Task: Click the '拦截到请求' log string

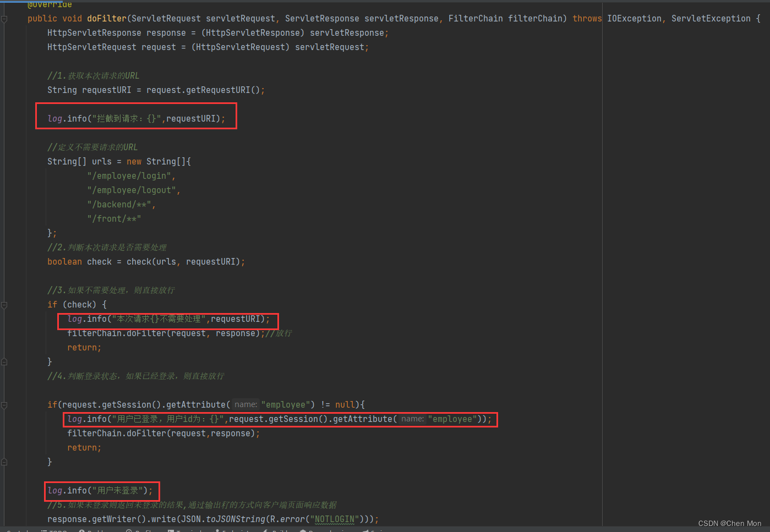Action: tap(127, 119)
